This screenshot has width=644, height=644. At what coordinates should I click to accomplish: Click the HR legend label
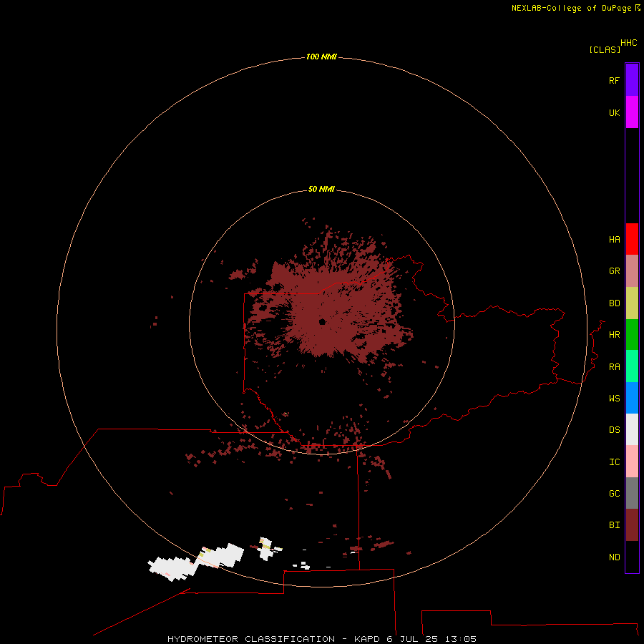click(x=614, y=335)
